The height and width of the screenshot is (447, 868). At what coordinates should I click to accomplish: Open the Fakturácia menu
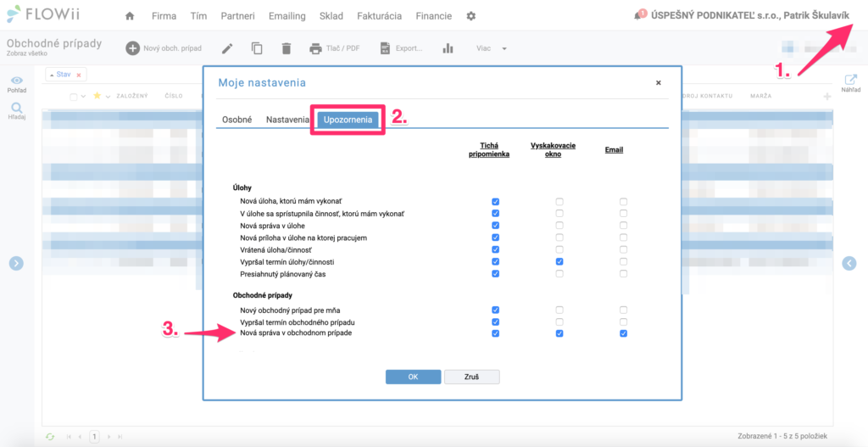(x=379, y=16)
